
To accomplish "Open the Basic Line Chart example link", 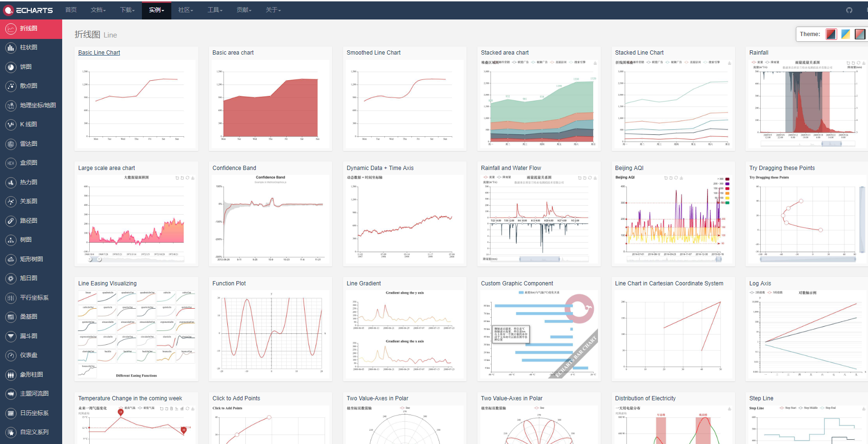I will click(x=99, y=52).
